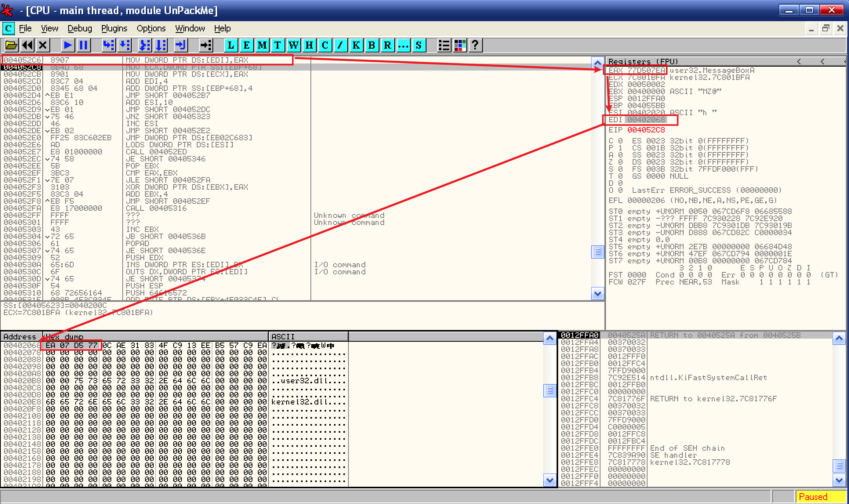This screenshot has width=849, height=504.
Task: Click the left chevron in Registers header
Action: tap(799, 62)
